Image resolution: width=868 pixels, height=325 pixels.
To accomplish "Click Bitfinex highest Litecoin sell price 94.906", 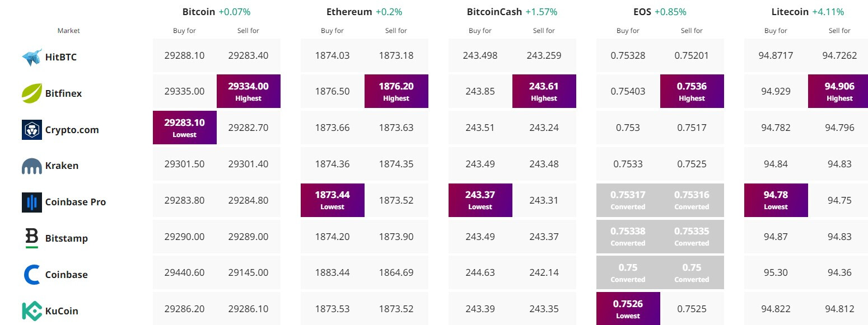I will point(840,91).
